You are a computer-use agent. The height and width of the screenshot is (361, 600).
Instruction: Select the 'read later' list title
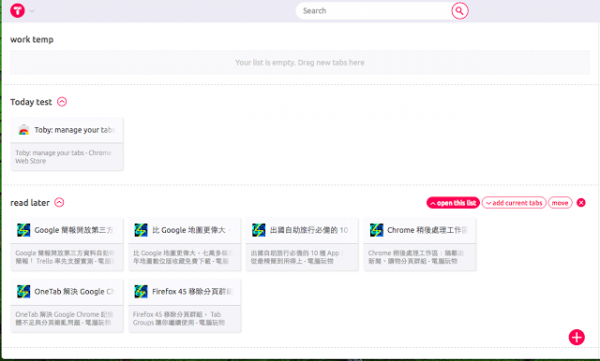click(30, 203)
